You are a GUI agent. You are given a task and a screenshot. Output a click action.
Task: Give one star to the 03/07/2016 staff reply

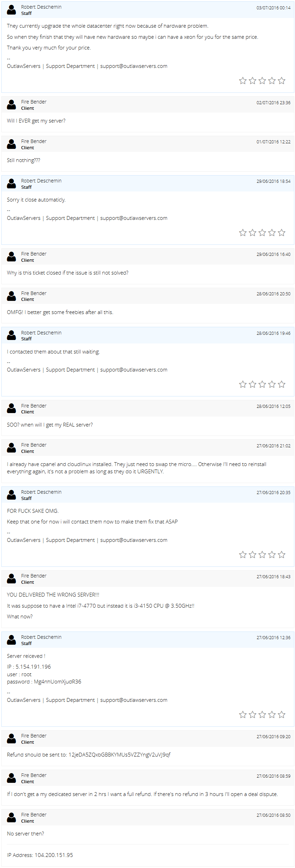click(x=243, y=81)
